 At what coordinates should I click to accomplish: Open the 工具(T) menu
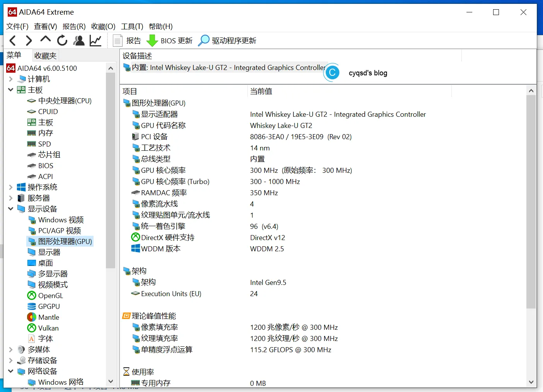132,26
